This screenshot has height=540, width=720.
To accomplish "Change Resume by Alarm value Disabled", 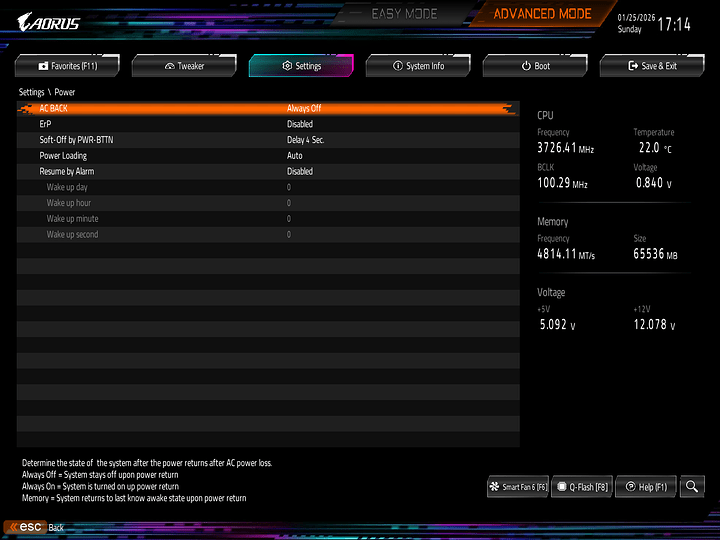I will point(300,171).
